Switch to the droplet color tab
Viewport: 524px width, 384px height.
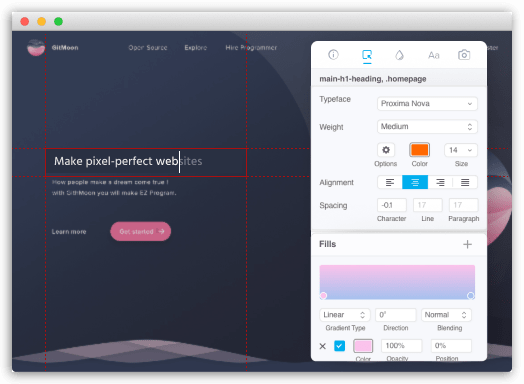tap(399, 55)
